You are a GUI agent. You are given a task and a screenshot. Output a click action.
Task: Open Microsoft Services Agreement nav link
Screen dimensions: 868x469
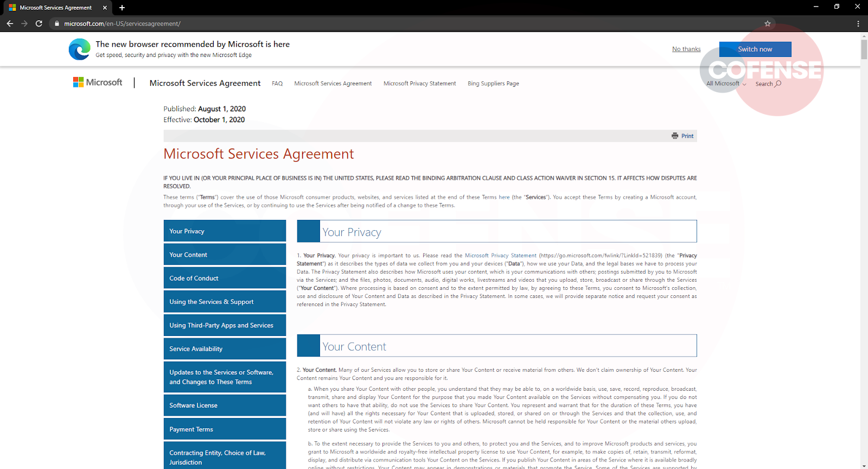(333, 84)
